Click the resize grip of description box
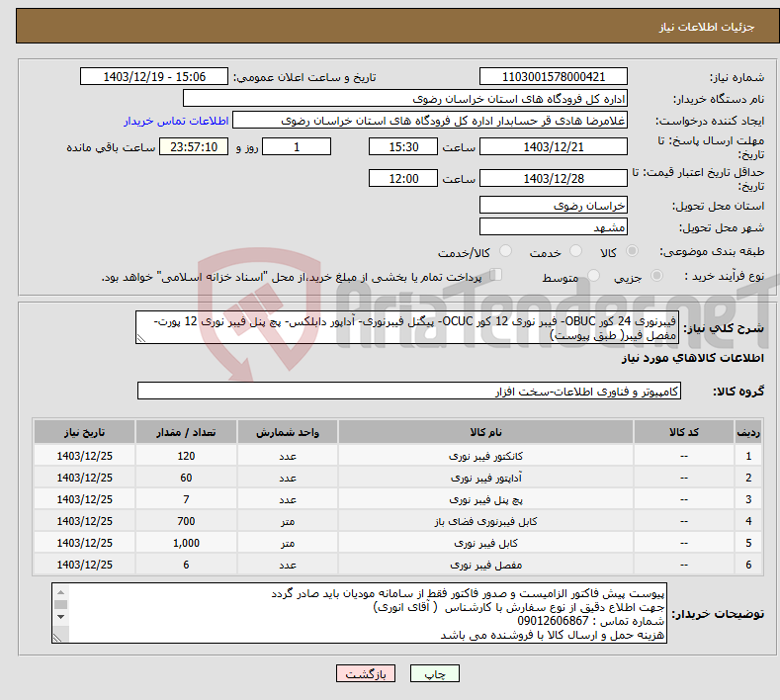 tap(141, 339)
